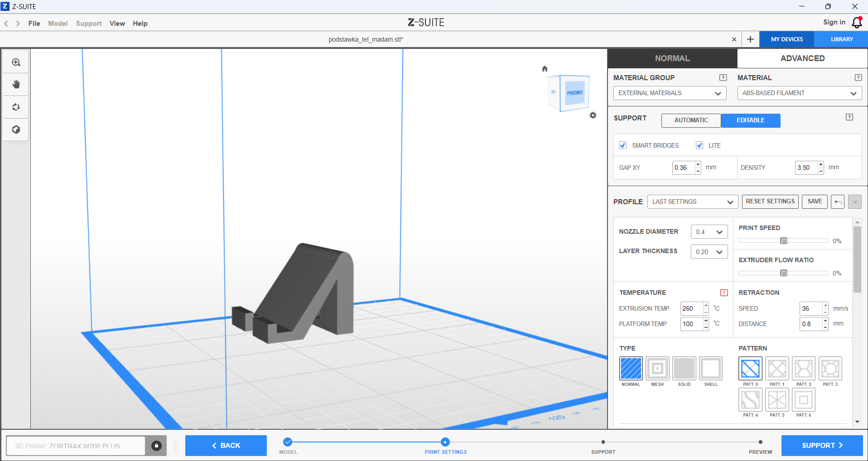Increase retraction speed stepper

[x=825, y=306]
